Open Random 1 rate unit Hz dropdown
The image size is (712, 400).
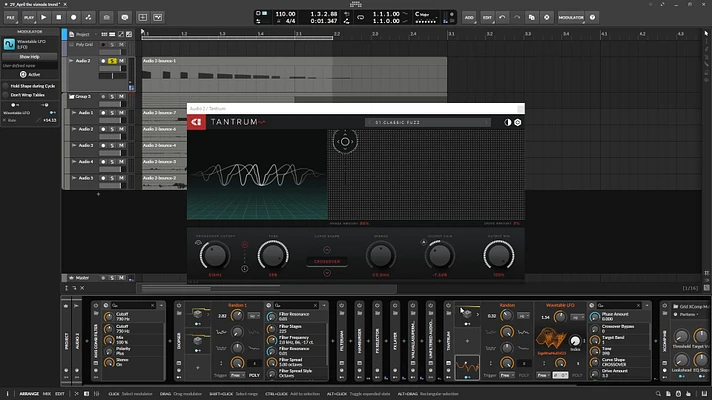pyautogui.click(x=254, y=316)
